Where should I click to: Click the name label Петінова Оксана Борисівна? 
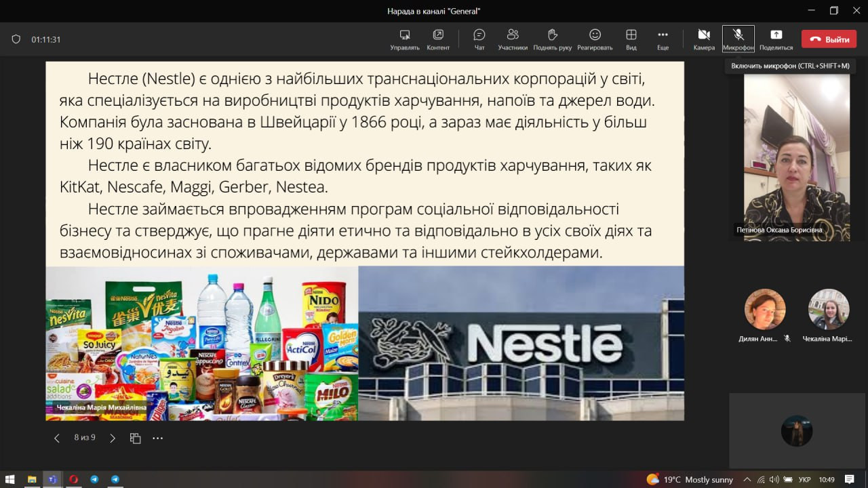(779, 230)
